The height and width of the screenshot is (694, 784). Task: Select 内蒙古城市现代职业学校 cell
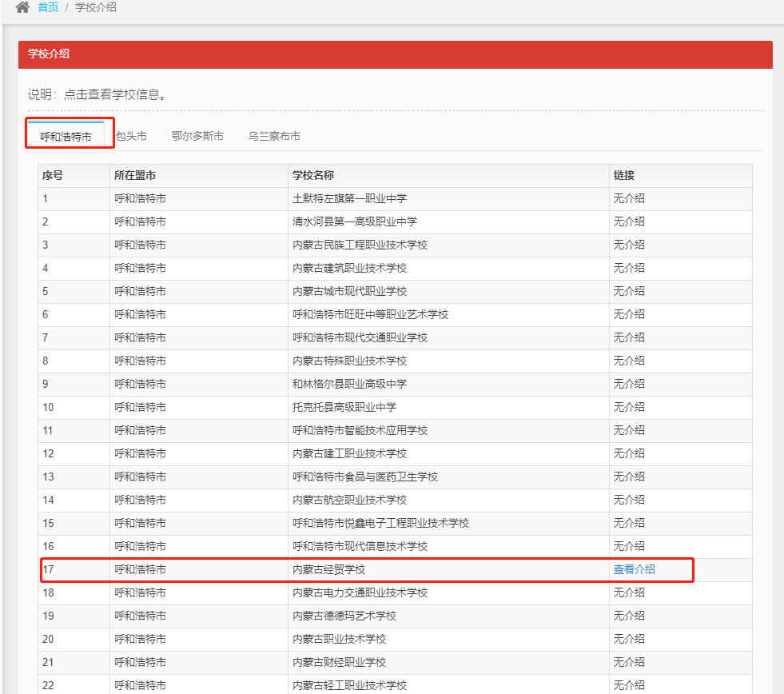click(x=448, y=291)
